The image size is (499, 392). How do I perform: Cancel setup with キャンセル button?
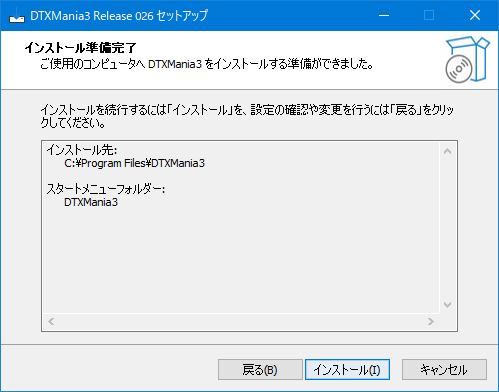(444, 369)
